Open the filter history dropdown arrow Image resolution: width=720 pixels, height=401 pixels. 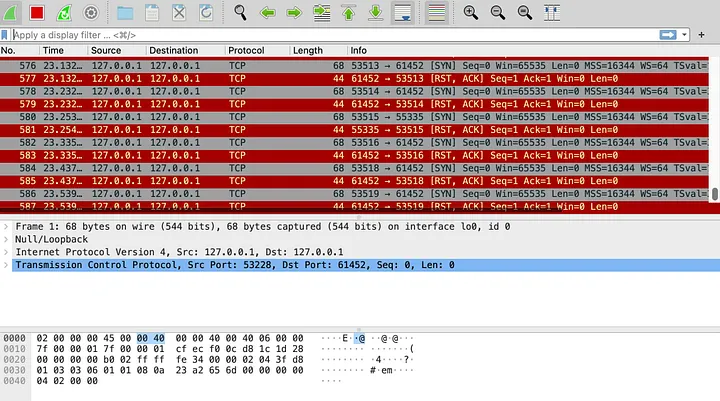(x=684, y=35)
